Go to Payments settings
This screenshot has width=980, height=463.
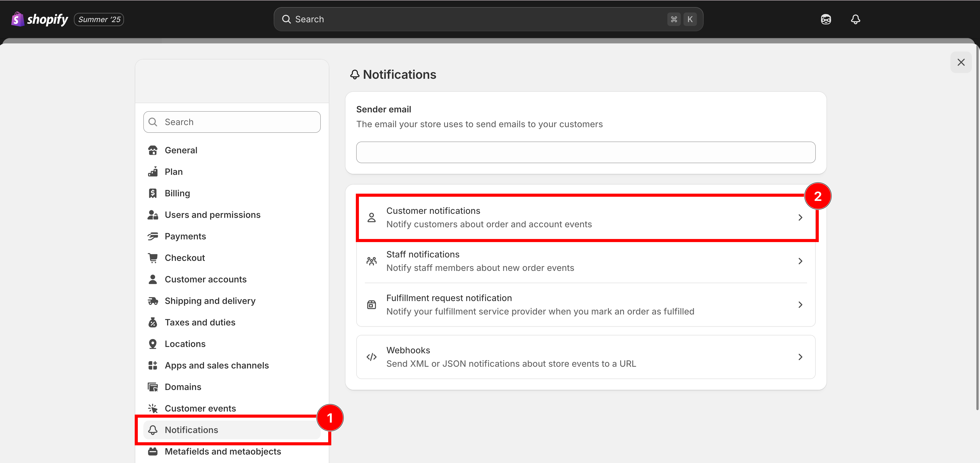232,236
